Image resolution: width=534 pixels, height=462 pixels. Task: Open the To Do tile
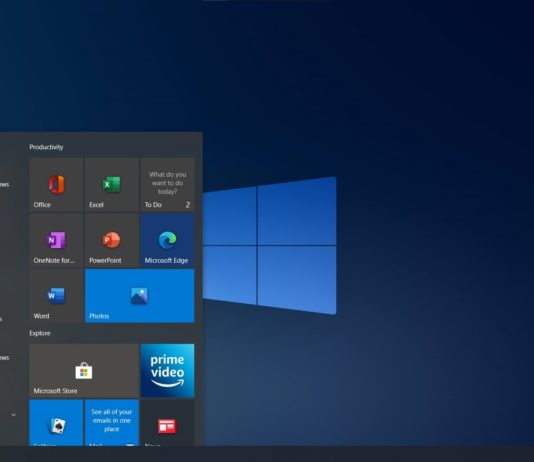coord(168,185)
